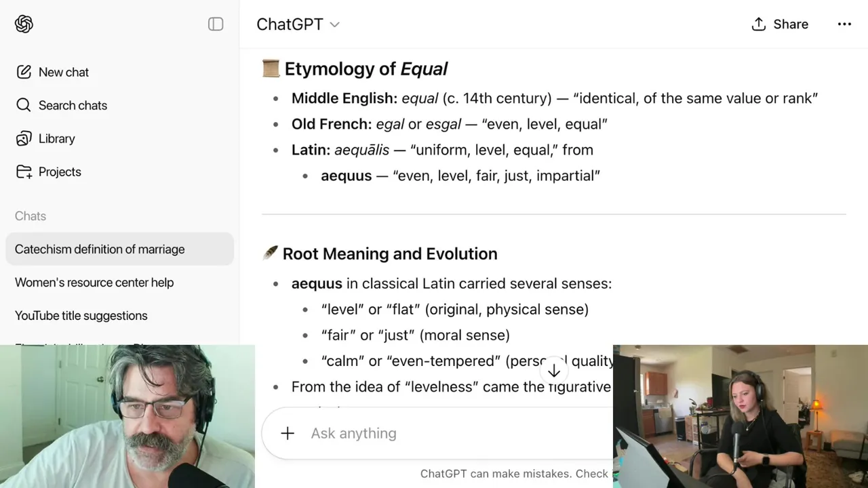Click the Search chats magnifier icon

coord(24,105)
